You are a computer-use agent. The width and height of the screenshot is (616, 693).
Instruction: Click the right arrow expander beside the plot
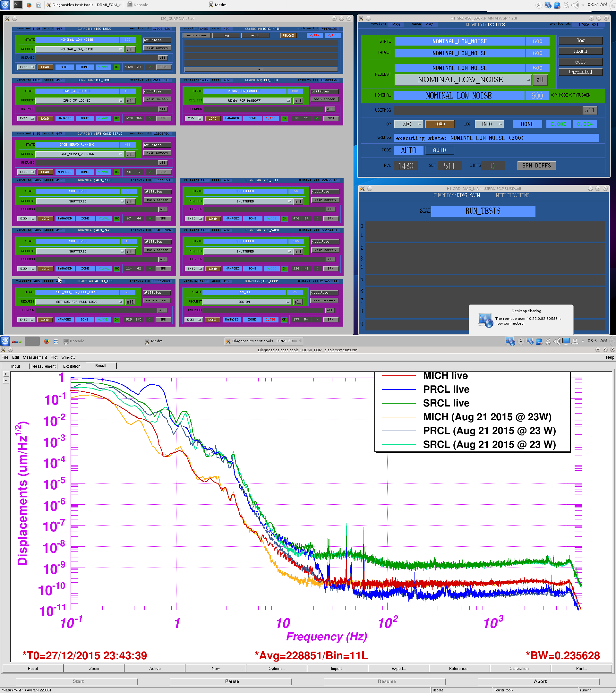[6, 374]
